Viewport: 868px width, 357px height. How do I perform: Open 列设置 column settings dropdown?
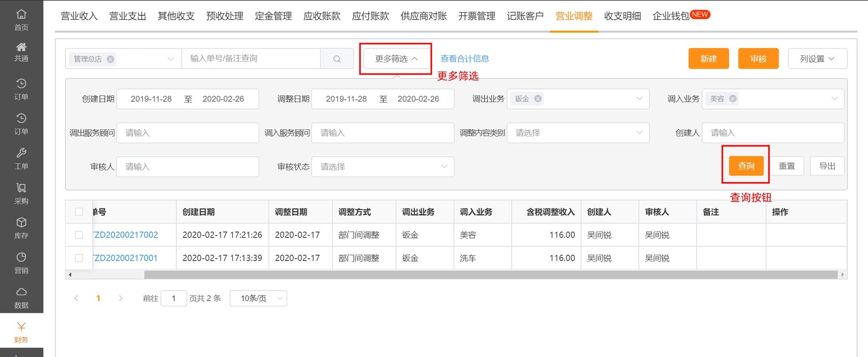coord(817,59)
